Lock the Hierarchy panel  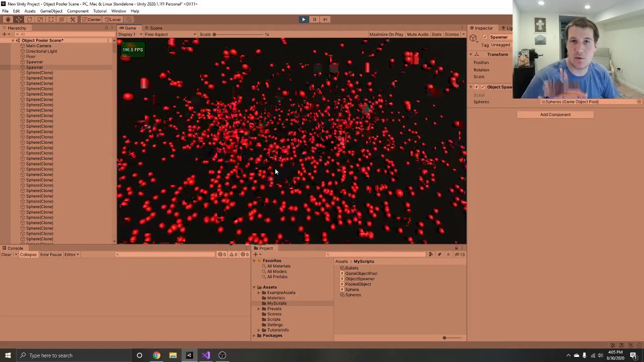point(106,28)
